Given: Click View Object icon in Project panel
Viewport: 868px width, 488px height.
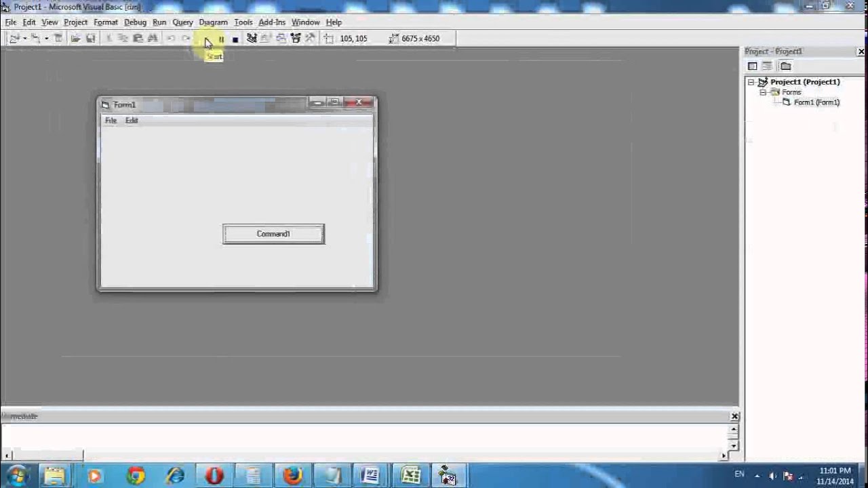Looking at the screenshot, I should (x=768, y=66).
